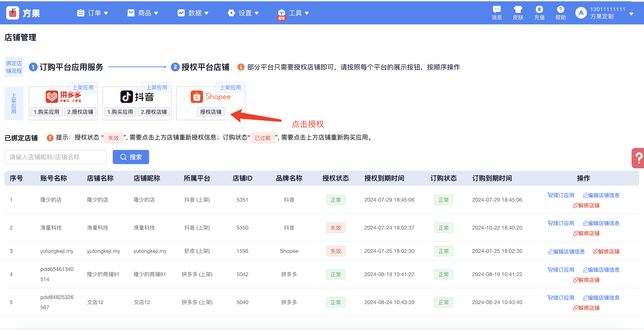Open account dropdown arrow beside 方果定制
644x330 pixels.
631,14
